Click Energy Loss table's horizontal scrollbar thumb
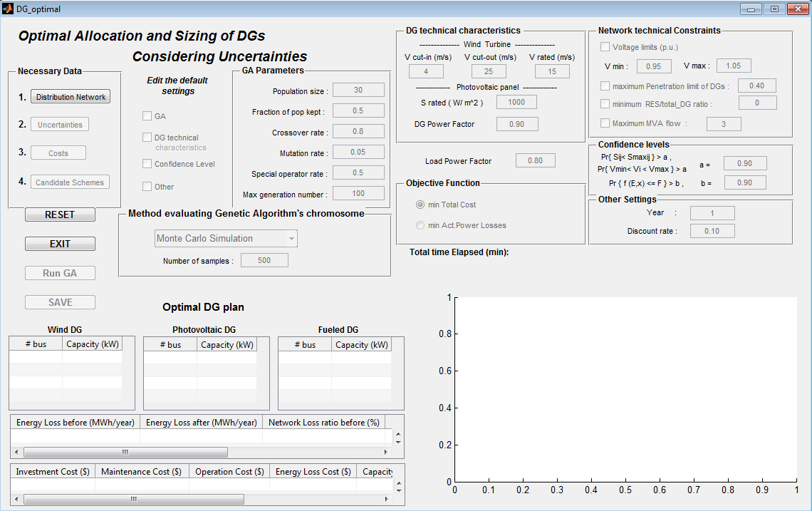The image size is (812, 511). [x=126, y=453]
